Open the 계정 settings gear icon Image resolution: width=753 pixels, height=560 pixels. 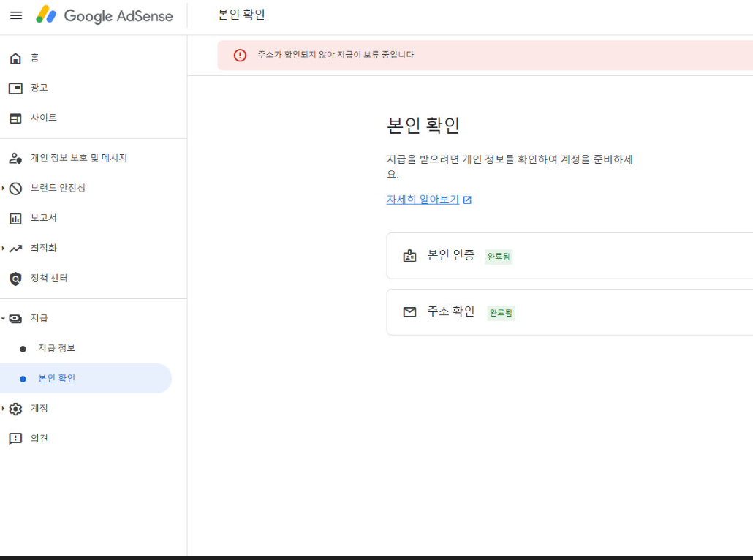point(16,408)
